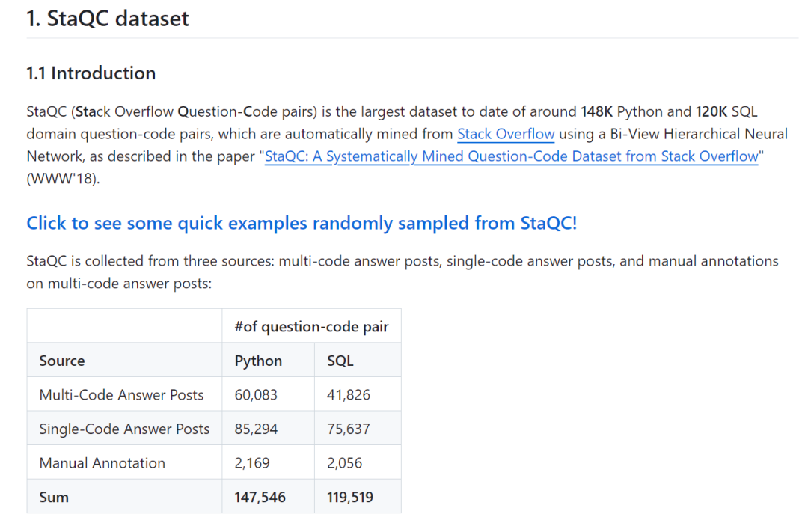808x532 pixels.
Task: Click the SQL value 75,637
Action: [349, 429]
